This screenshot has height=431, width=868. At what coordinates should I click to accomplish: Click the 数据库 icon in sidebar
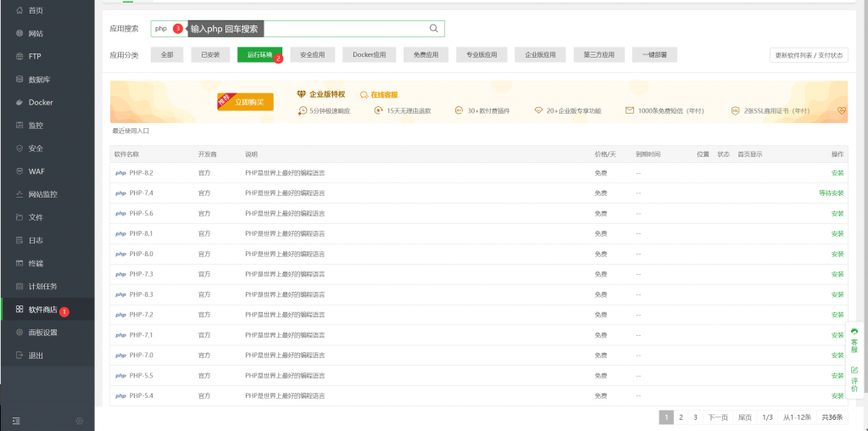click(x=19, y=80)
